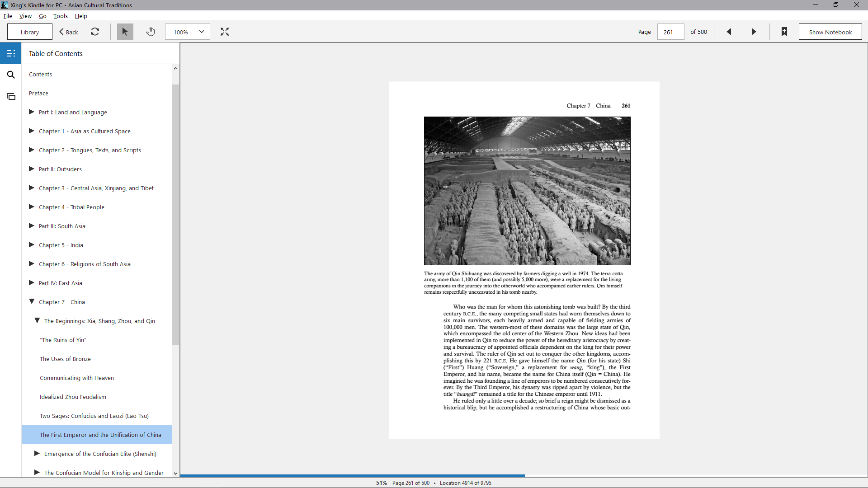Expand Part II: Outsiders
Viewport: 868px width, 488px height.
point(32,169)
